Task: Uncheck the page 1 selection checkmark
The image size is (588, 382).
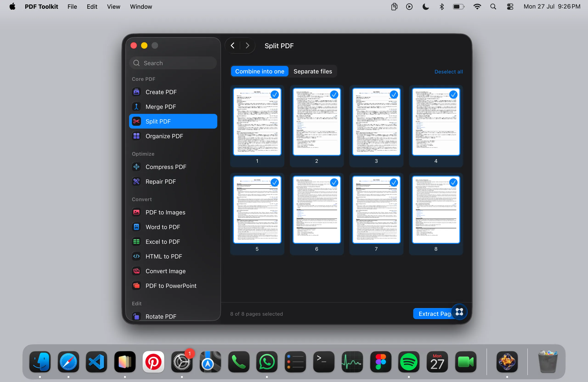Action: 274,95
